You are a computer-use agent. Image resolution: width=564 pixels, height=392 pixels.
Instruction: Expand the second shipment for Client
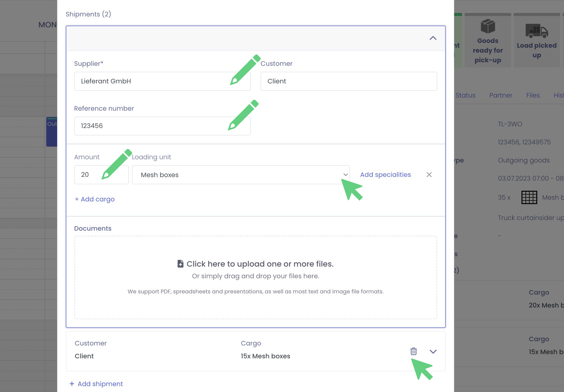coord(433,352)
